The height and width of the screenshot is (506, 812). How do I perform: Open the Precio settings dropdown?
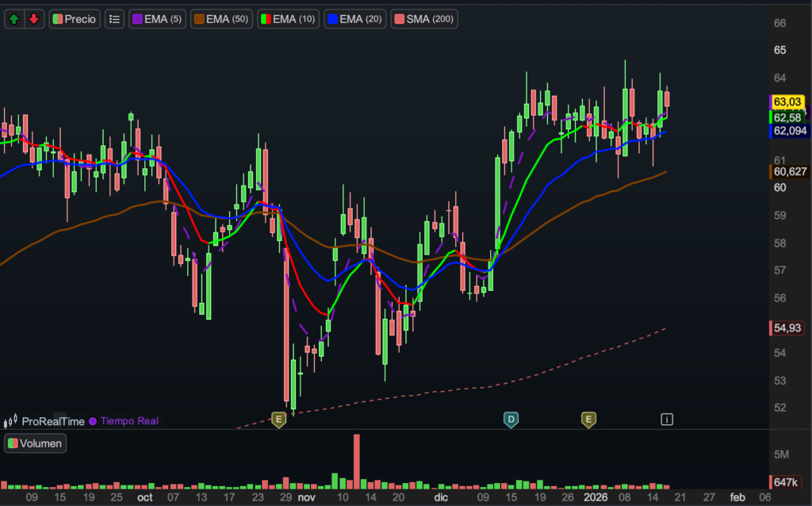[x=75, y=19]
